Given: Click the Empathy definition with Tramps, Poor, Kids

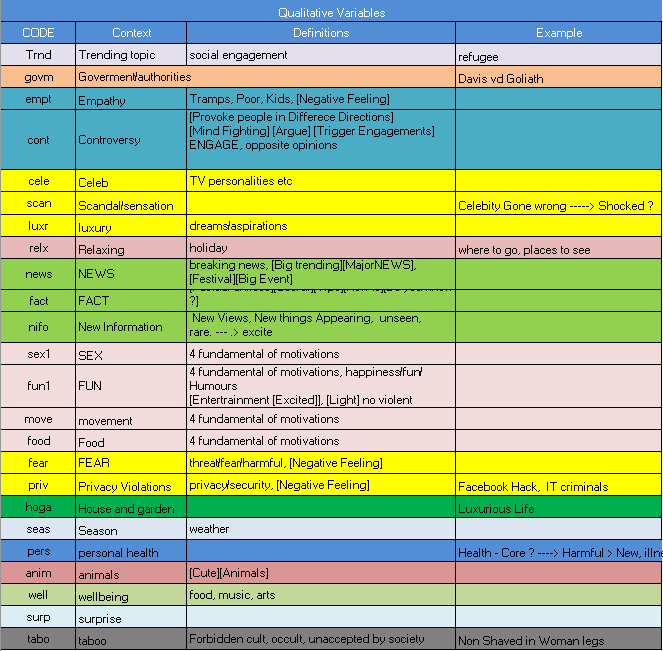Looking at the screenshot, I should pos(320,99).
